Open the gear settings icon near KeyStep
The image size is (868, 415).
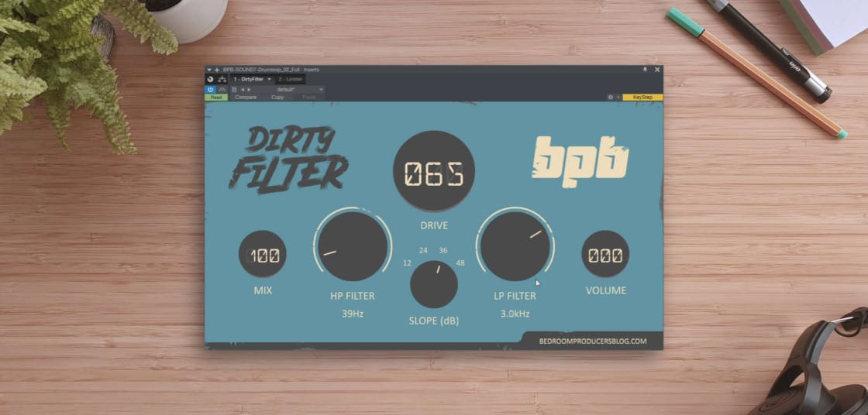[611, 98]
